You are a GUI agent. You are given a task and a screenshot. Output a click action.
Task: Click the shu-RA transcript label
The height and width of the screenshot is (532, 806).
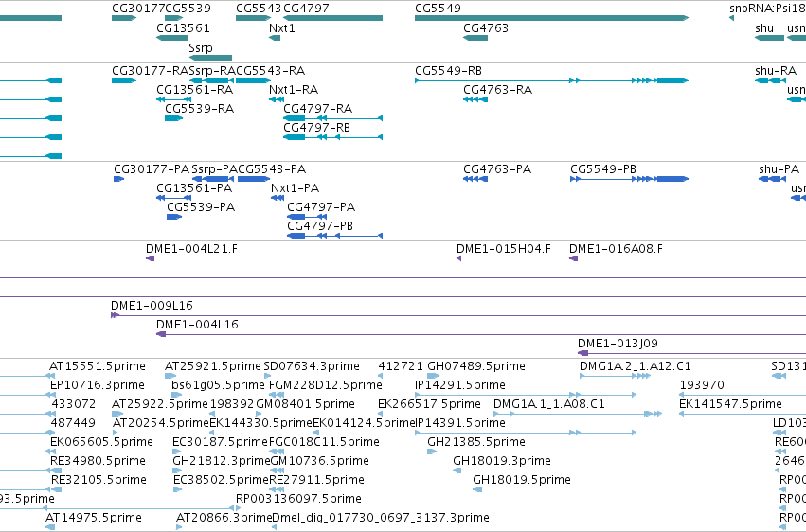(x=776, y=70)
